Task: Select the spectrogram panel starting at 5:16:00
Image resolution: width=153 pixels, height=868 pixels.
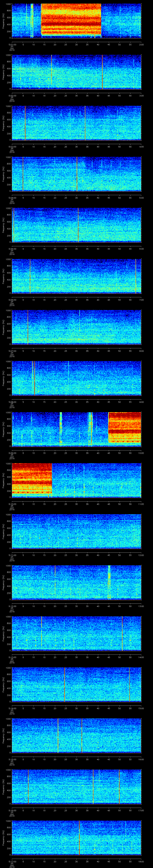Action: [77, 786]
